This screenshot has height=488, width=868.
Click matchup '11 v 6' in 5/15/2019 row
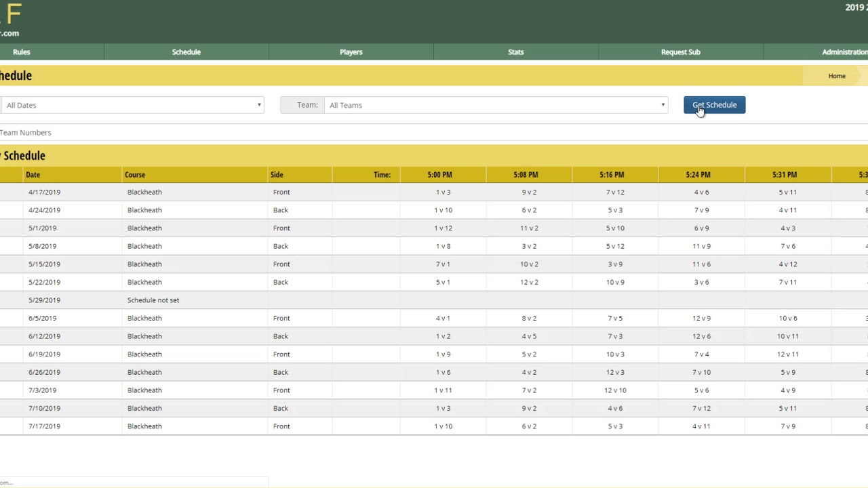(x=701, y=264)
